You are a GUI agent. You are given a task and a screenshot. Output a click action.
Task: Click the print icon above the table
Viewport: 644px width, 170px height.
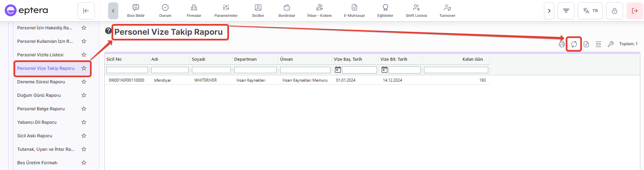tap(562, 44)
